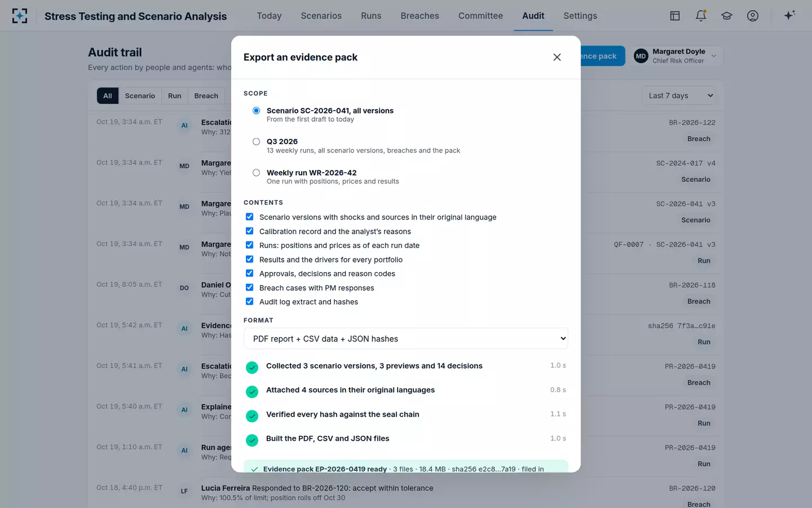Select the 'All' audit filter

[108, 96]
